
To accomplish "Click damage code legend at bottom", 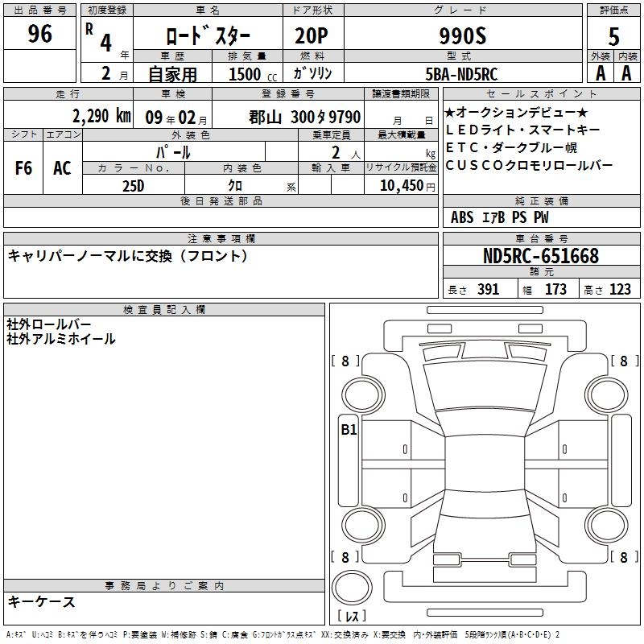I will coord(283,635).
